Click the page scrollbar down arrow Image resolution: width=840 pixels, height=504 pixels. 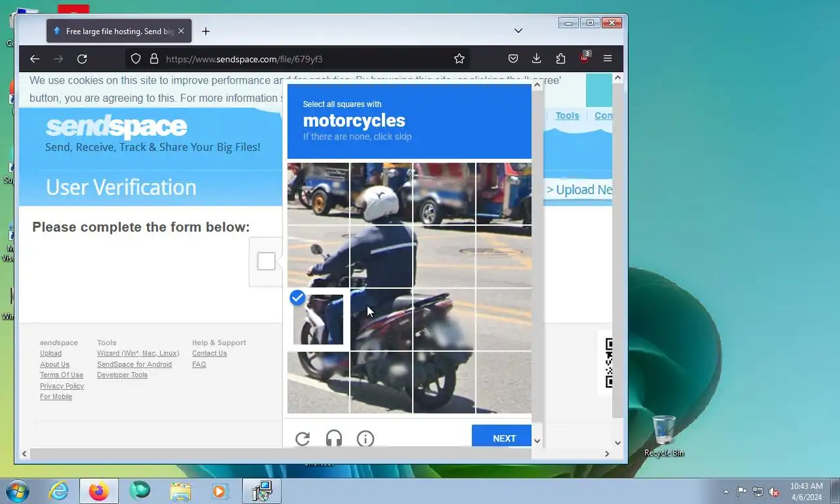618,443
